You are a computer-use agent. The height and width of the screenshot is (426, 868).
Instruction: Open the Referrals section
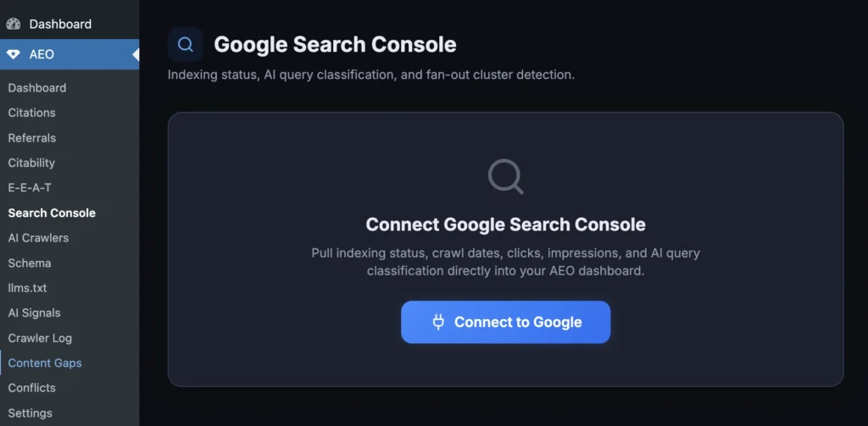[x=31, y=138]
